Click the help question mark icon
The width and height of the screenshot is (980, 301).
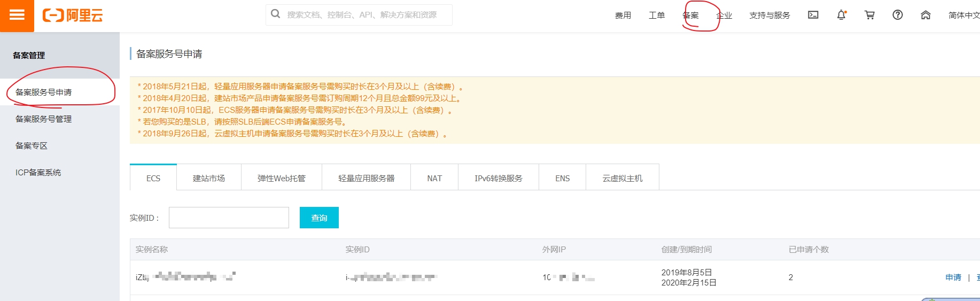[898, 15]
